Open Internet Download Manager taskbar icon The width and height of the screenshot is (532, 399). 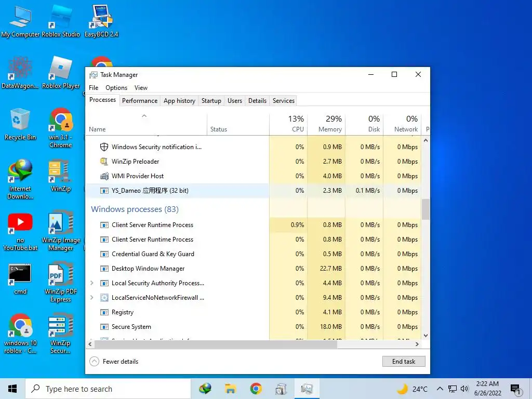[x=205, y=389]
